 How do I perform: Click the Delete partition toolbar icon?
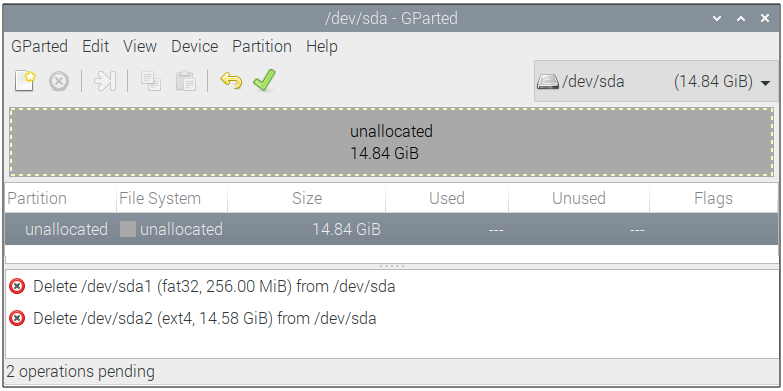[59, 81]
